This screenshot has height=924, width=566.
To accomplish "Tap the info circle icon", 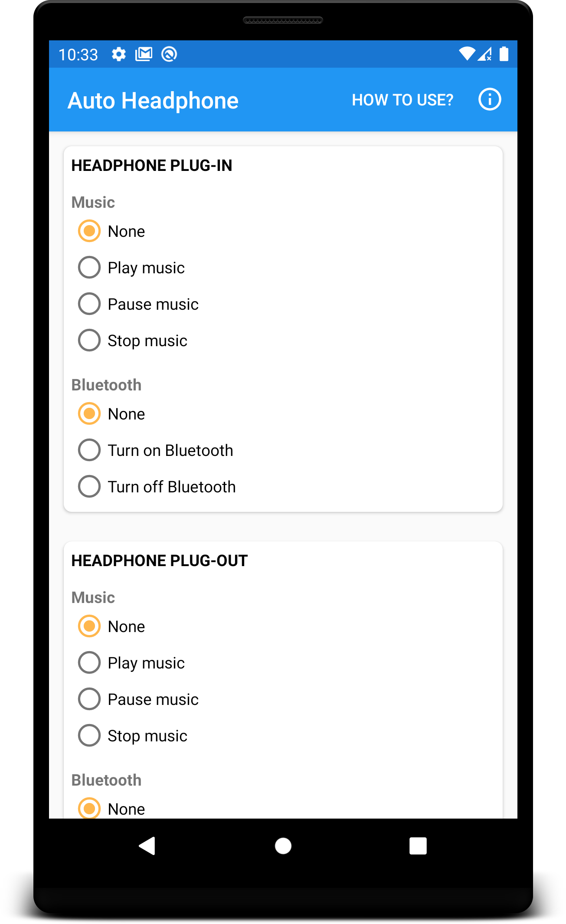I will click(x=490, y=100).
